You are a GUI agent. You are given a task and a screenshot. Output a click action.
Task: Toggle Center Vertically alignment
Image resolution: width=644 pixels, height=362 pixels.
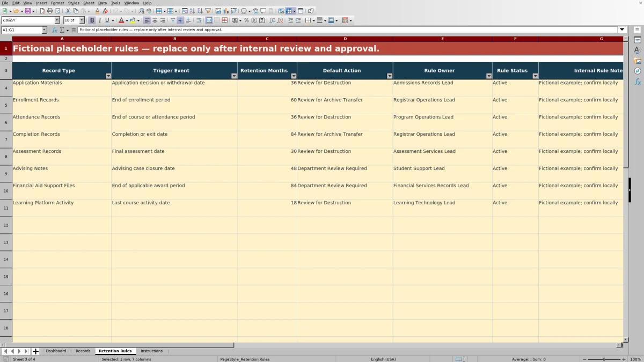[x=180, y=20]
